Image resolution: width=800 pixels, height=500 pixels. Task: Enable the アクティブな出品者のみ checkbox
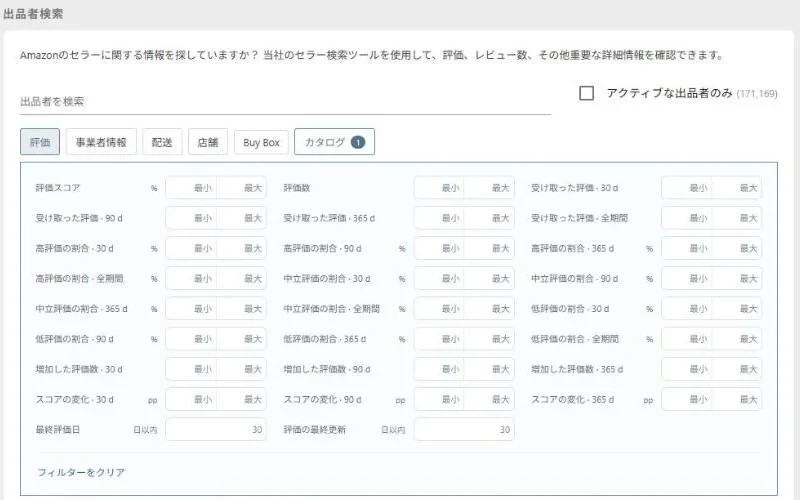click(586, 93)
